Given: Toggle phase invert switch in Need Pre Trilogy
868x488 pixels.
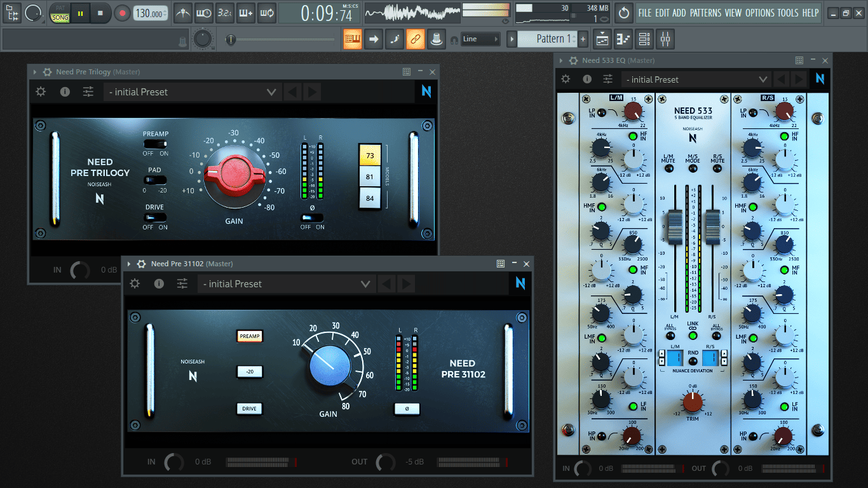Looking at the screenshot, I should click(x=312, y=218).
